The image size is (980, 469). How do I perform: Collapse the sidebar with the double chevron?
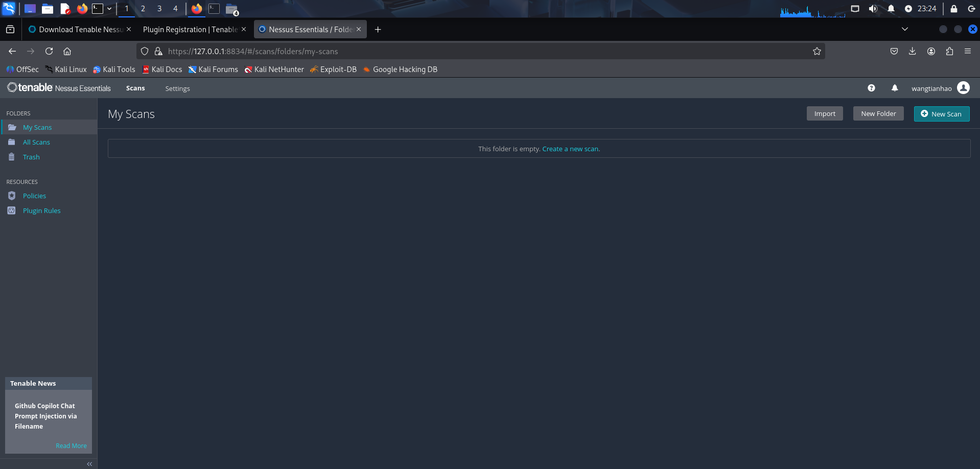pos(89,464)
